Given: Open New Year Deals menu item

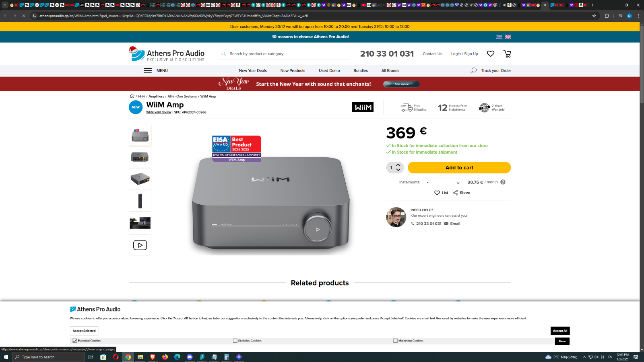Looking at the screenshot, I should pyautogui.click(x=253, y=70).
